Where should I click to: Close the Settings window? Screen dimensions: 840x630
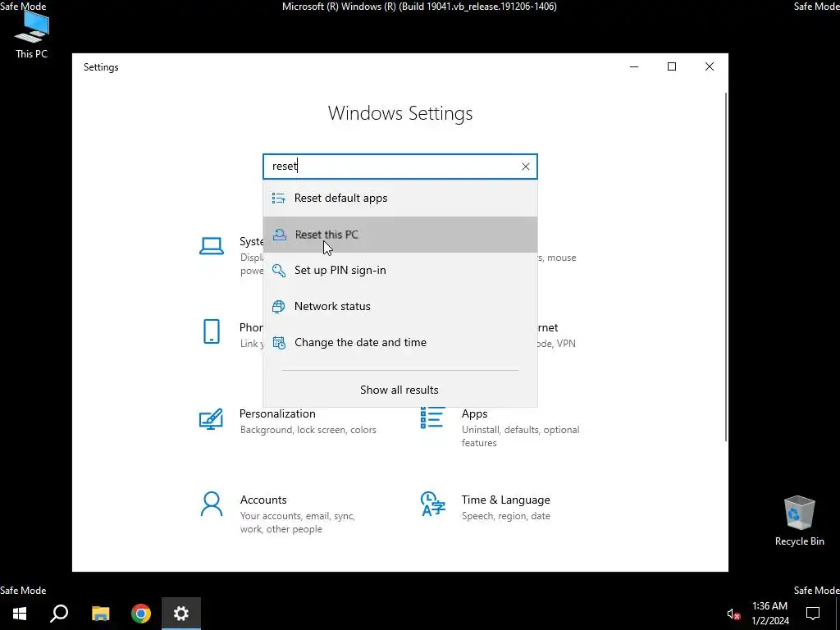(x=710, y=67)
